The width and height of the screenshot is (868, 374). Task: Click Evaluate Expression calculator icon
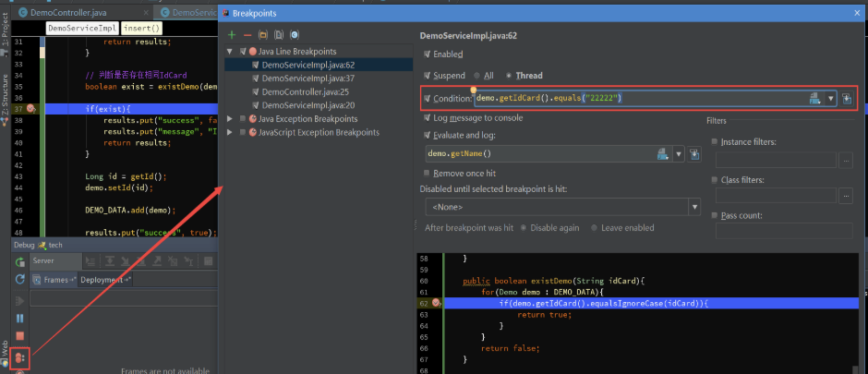[209, 261]
